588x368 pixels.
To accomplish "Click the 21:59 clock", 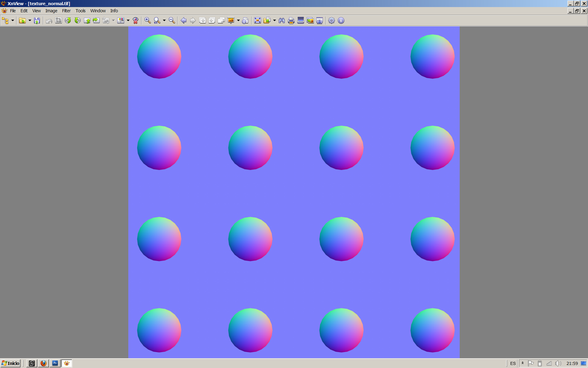I will [572, 363].
